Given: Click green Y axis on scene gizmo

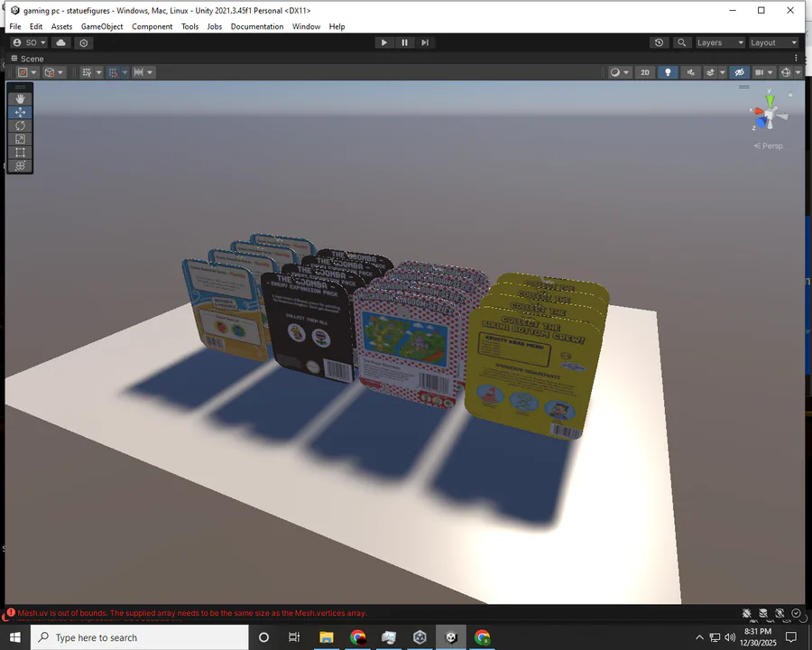Looking at the screenshot, I should click(x=770, y=100).
